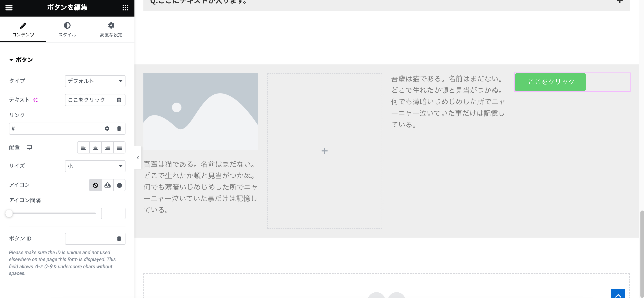This screenshot has width=644, height=298.
Task: Choose the media library option under アイコン
Action: [x=107, y=185]
